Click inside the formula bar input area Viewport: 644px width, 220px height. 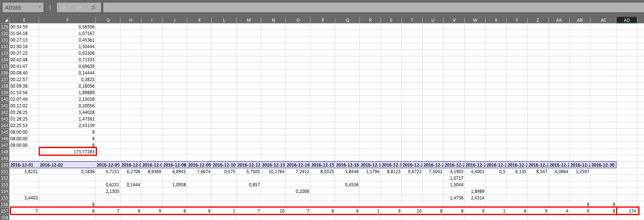click(x=370, y=7)
